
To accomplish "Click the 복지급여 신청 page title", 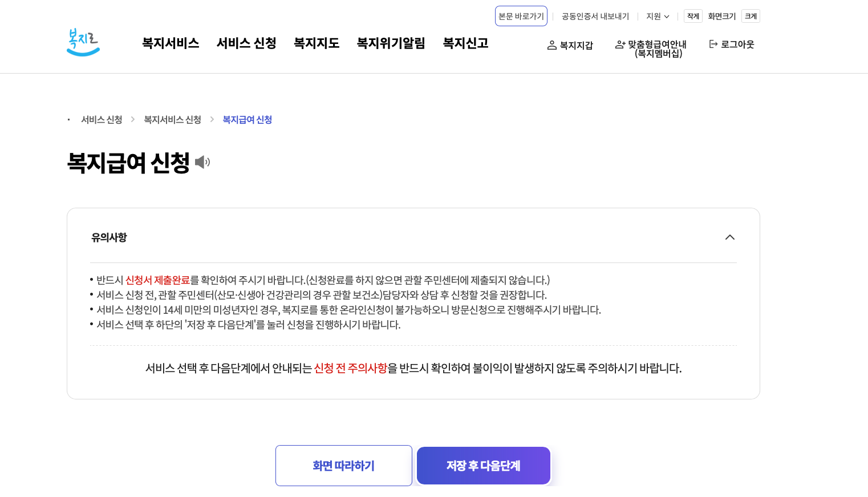I will point(128,163).
